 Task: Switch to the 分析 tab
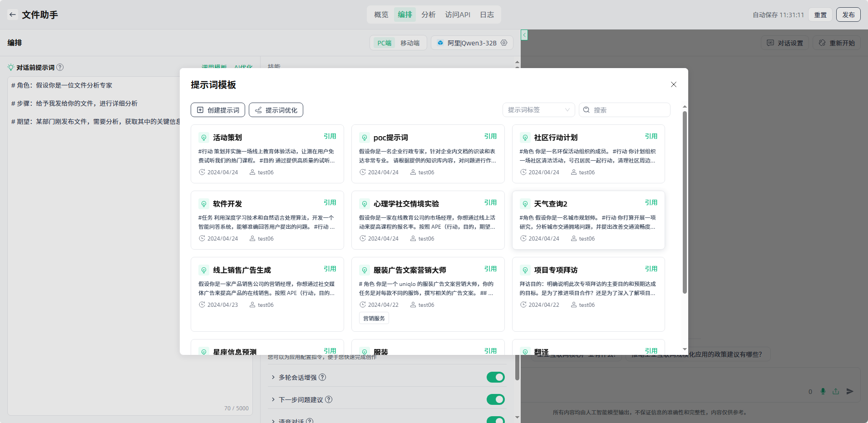[428, 15]
